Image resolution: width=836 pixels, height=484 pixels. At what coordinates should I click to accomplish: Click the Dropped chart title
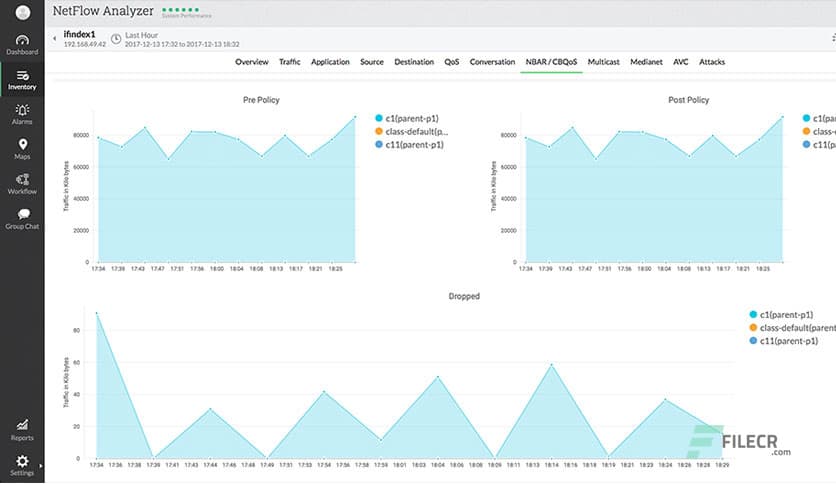[464, 296]
